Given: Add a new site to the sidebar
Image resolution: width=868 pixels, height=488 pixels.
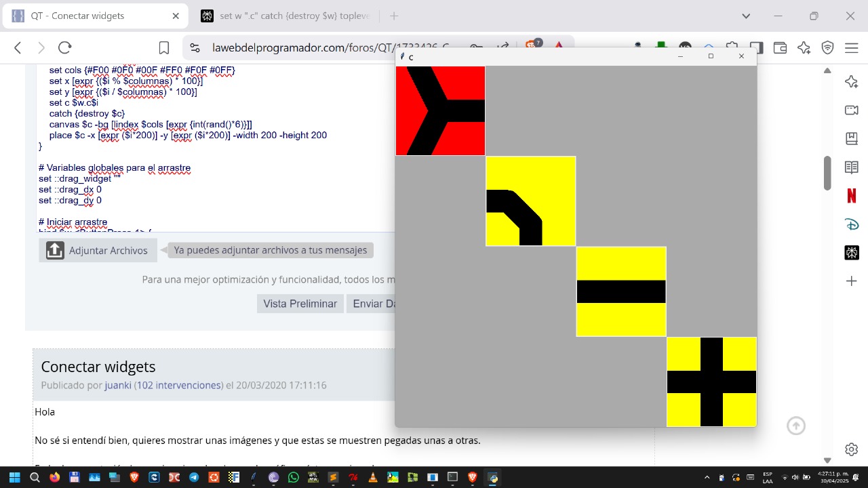Looking at the screenshot, I should coord(852,281).
